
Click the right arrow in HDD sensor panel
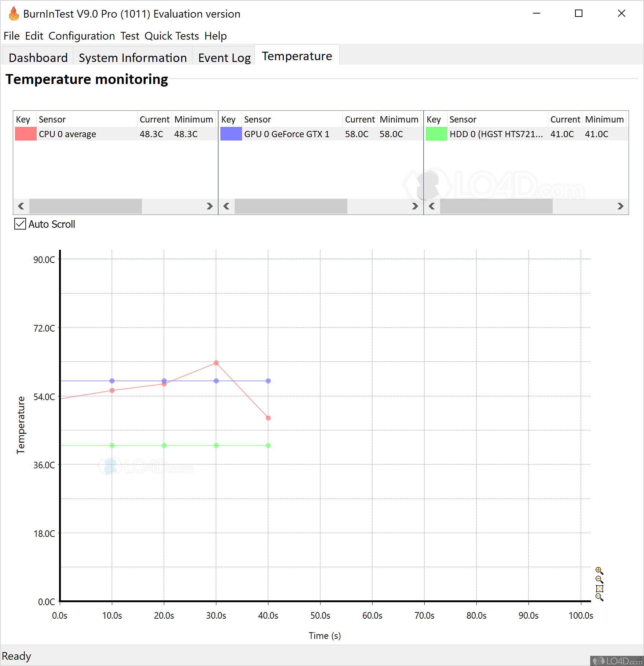coord(621,206)
